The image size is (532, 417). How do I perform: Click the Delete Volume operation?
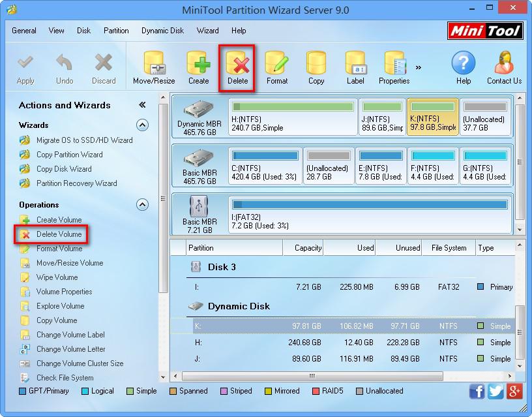click(51, 234)
